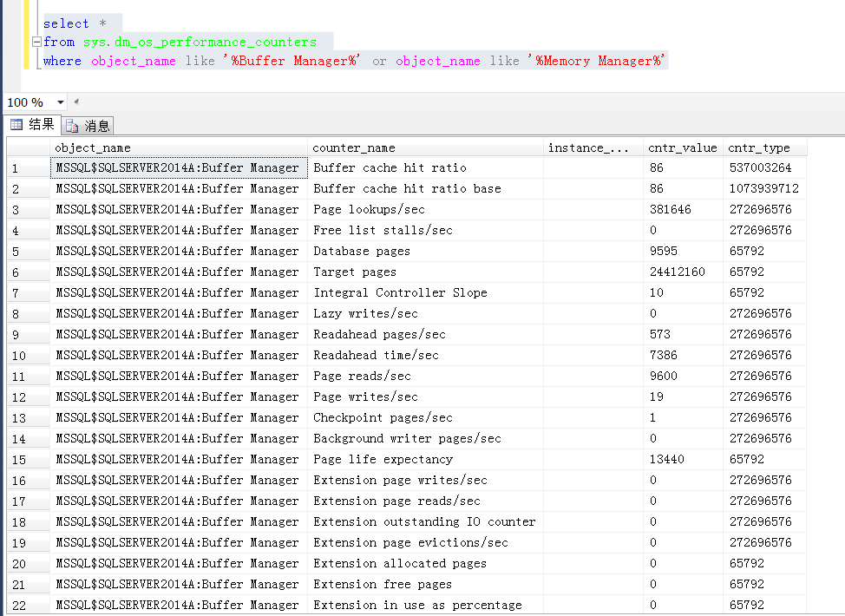Screen dimensions: 845x616
Task: Click the select all corner cell of grid
Action: [x=29, y=147]
